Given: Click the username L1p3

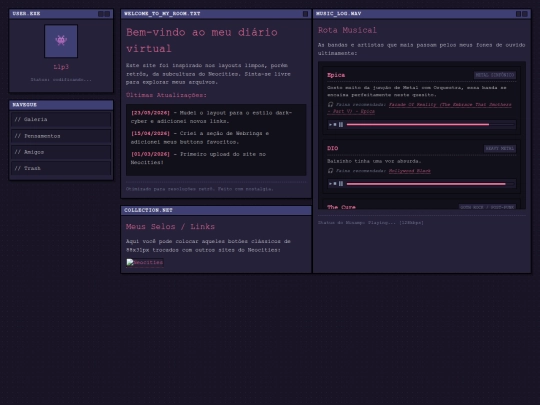Looking at the screenshot, I should point(61,67).
